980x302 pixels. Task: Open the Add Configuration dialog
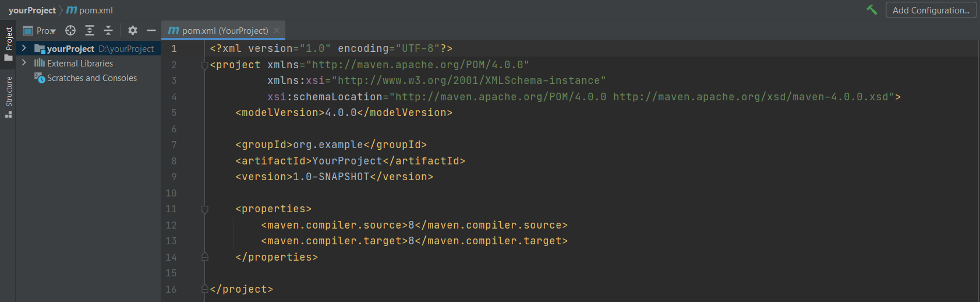[931, 10]
